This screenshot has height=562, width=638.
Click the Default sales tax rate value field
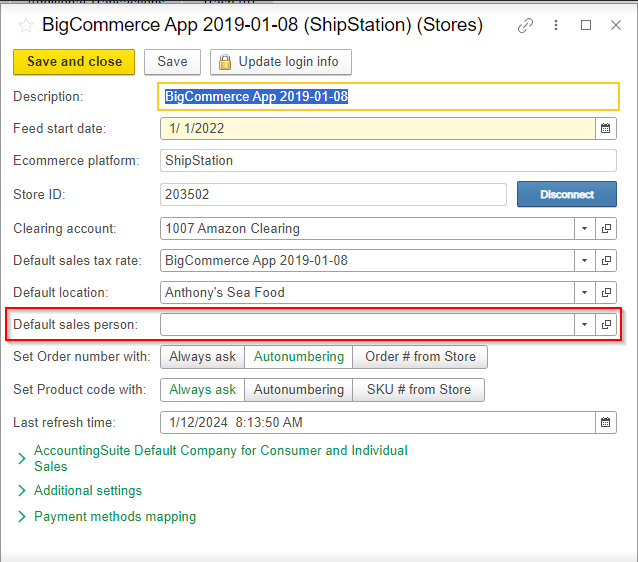click(x=367, y=260)
